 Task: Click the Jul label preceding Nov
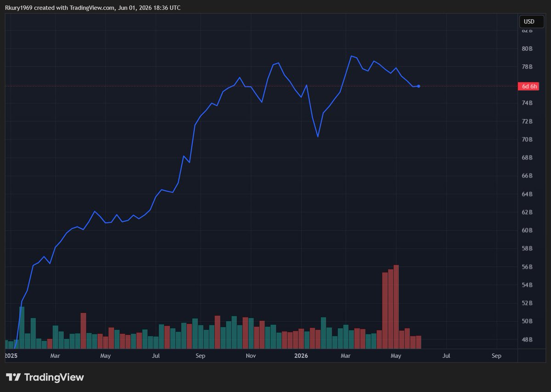156,356
